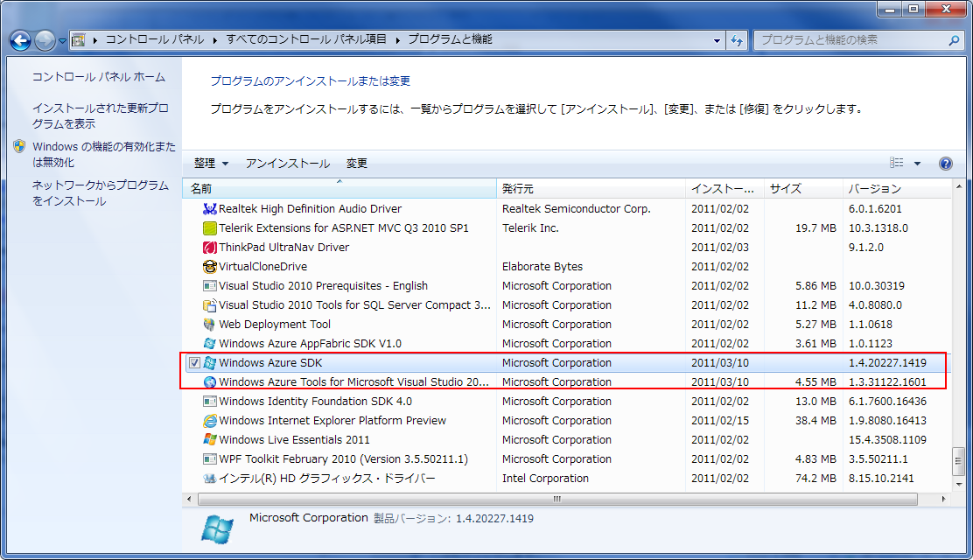Sort by バージョン column header
Screen dimensions: 973x560
coord(896,188)
